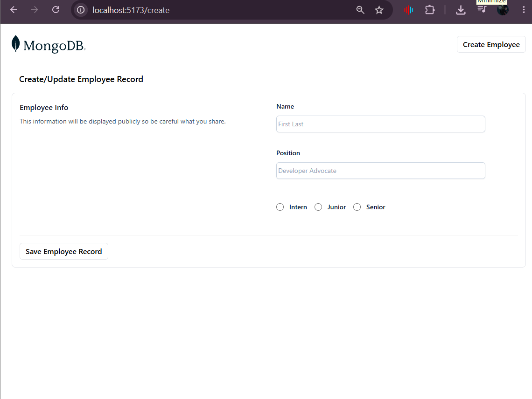Click the Junior label text
Image resolution: width=532 pixels, height=399 pixels.
point(336,207)
